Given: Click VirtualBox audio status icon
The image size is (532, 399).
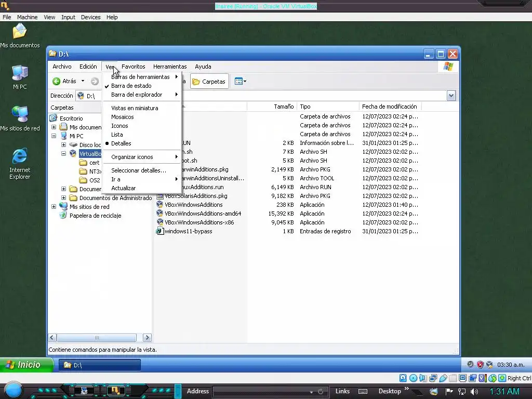Looking at the screenshot, I should click(x=423, y=378).
